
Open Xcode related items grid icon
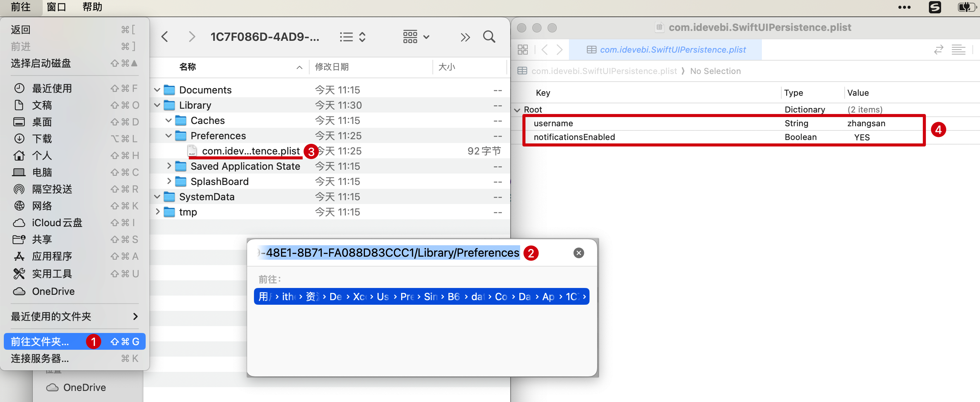pos(523,50)
